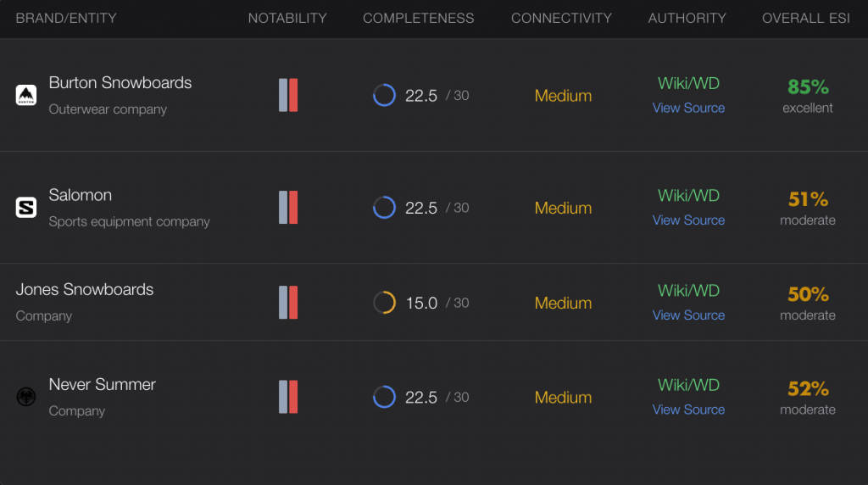The width and height of the screenshot is (868, 485).
Task: Click Salomon's Medium connectivity value
Action: [563, 208]
